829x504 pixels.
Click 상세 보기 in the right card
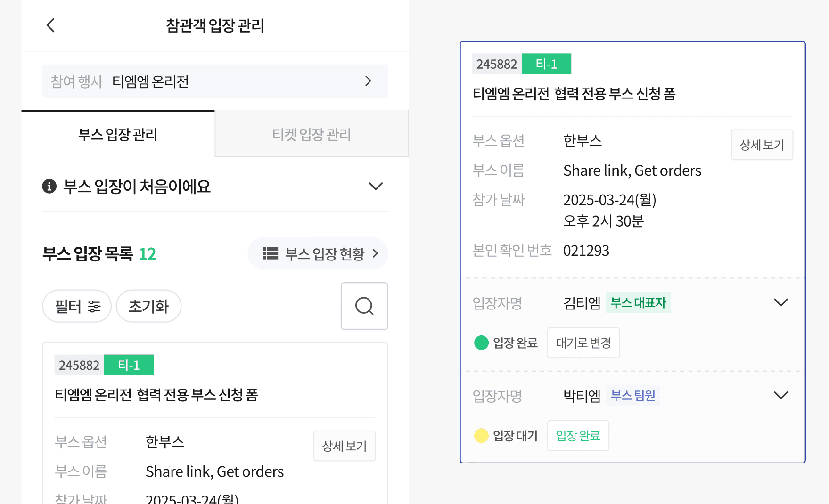click(762, 145)
